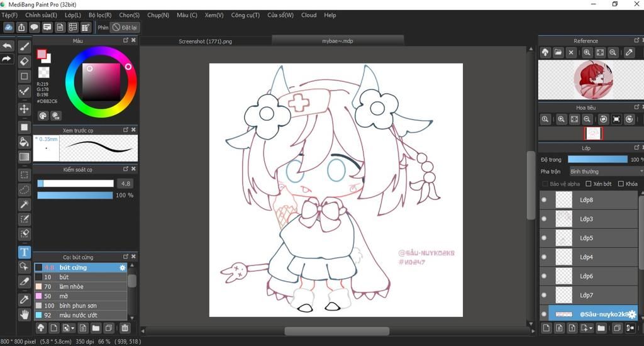Undock the Màu color panel
Image resolution: width=644 pixels, height=346 pixels.
[x=126, y=40]
